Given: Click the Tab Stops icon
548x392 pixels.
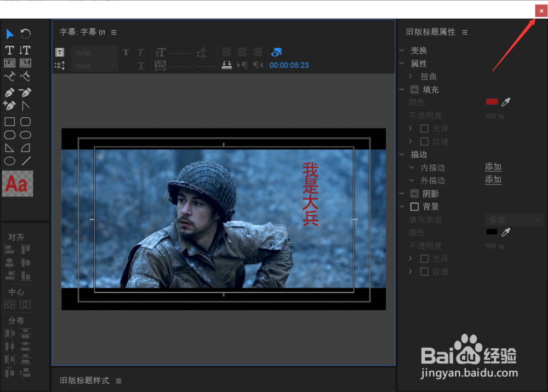Looking at the screenshot, I should (227, 65).
